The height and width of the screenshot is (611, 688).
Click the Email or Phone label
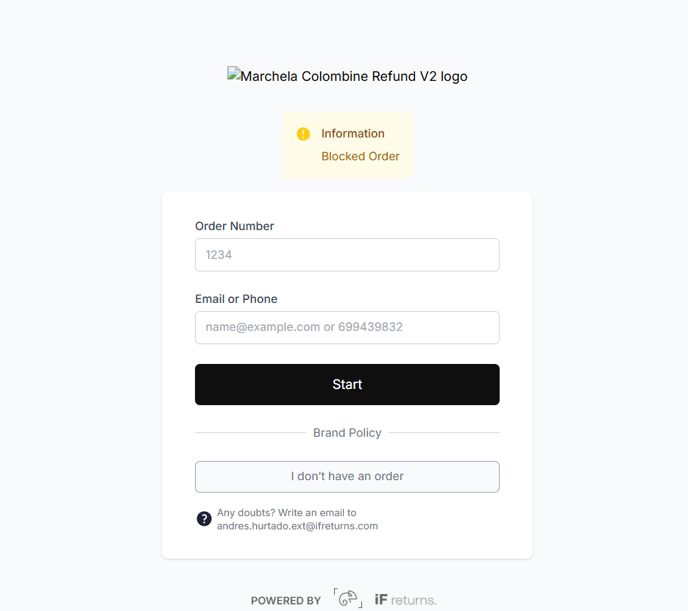pyautogui.click(x=236, y=299)
